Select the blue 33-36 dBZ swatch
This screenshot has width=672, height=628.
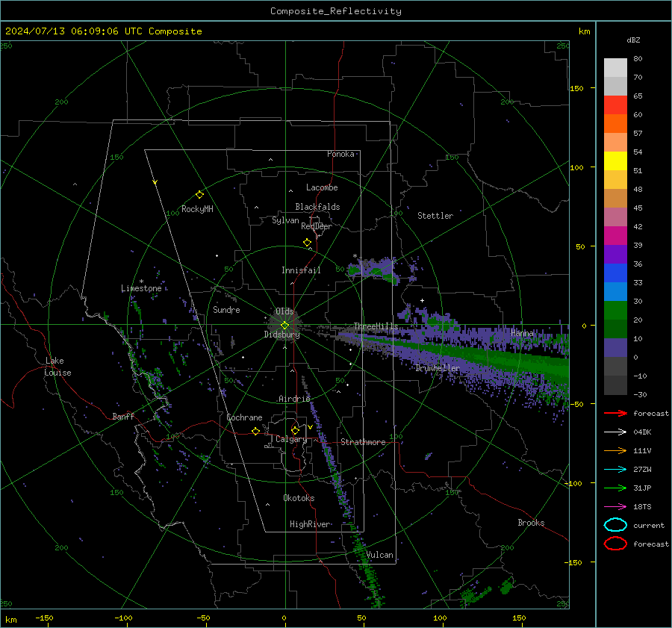[615, 273]
